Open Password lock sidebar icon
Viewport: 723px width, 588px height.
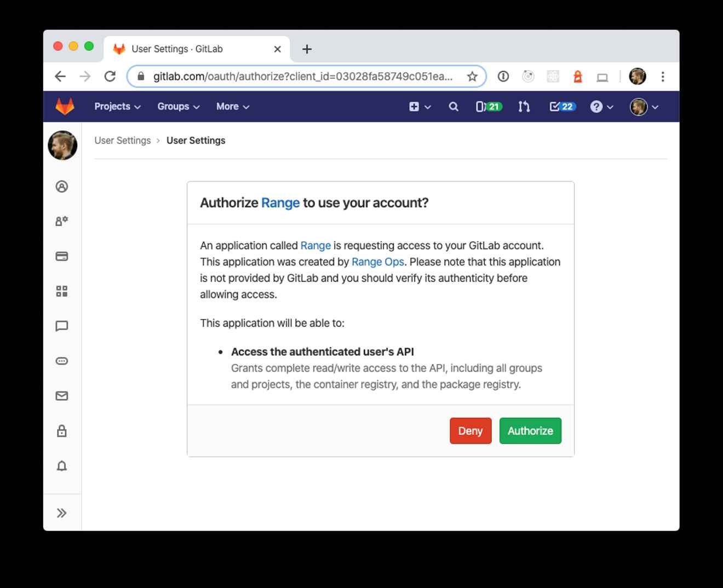(62, 431)
